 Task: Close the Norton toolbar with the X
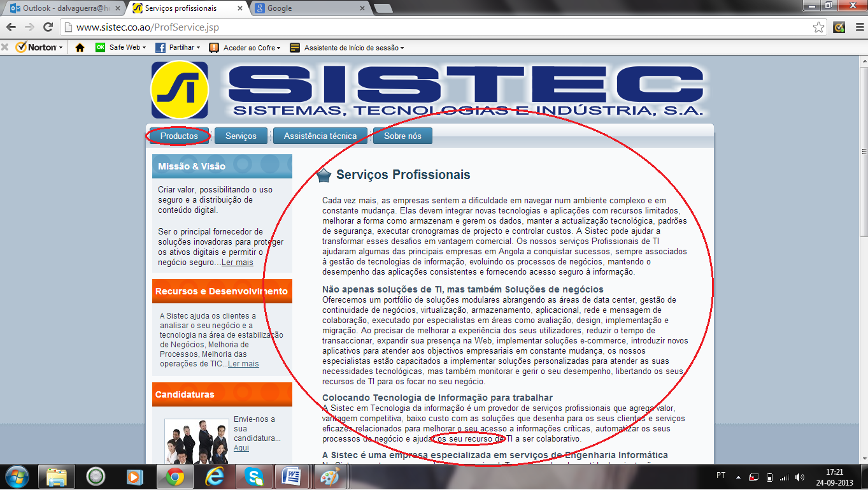tap(5, 47)
